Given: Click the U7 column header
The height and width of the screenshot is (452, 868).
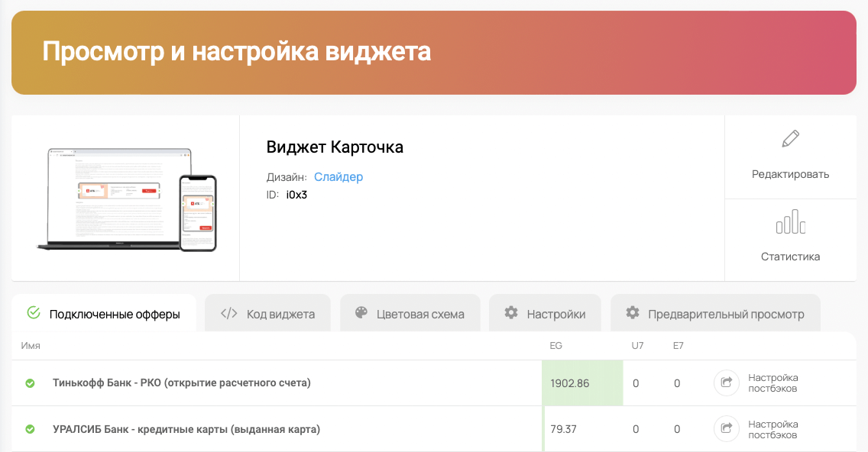Looking at the screenshot, I should click(638, 345).
